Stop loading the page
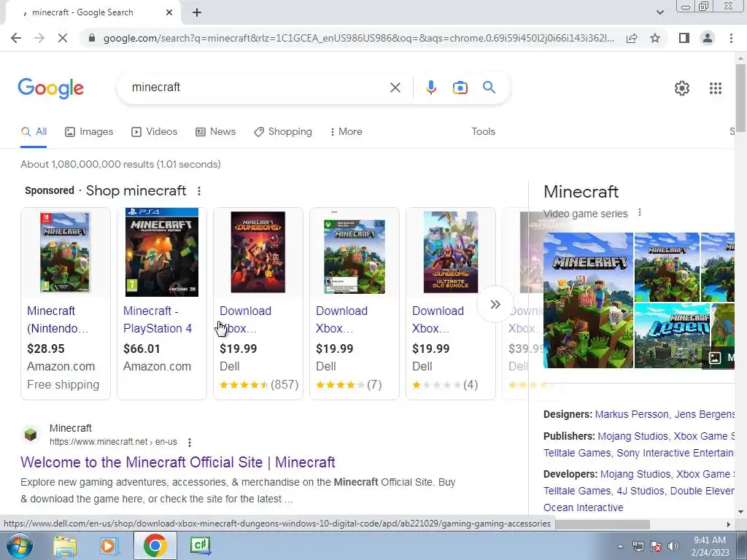 63,38
